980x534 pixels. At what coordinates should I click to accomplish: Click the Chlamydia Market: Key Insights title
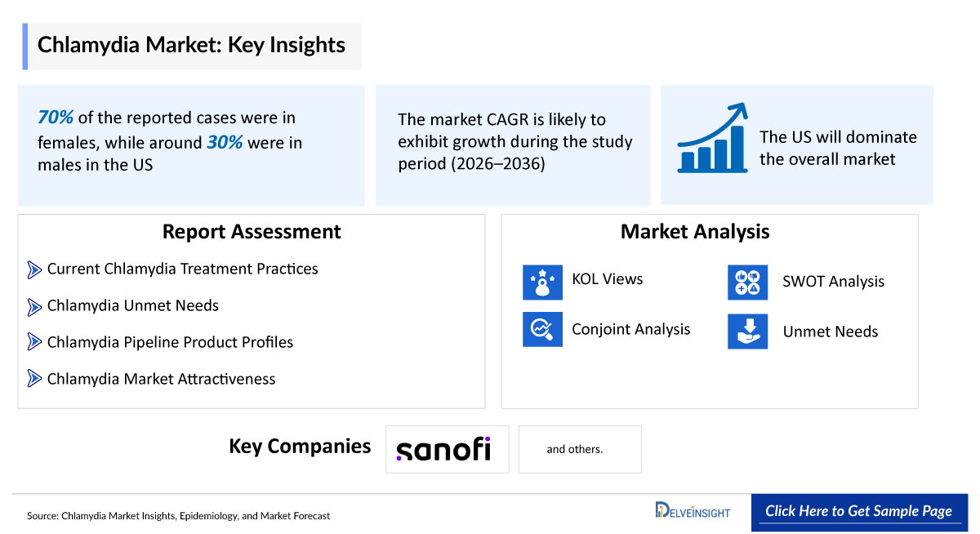tap(191, 45)
